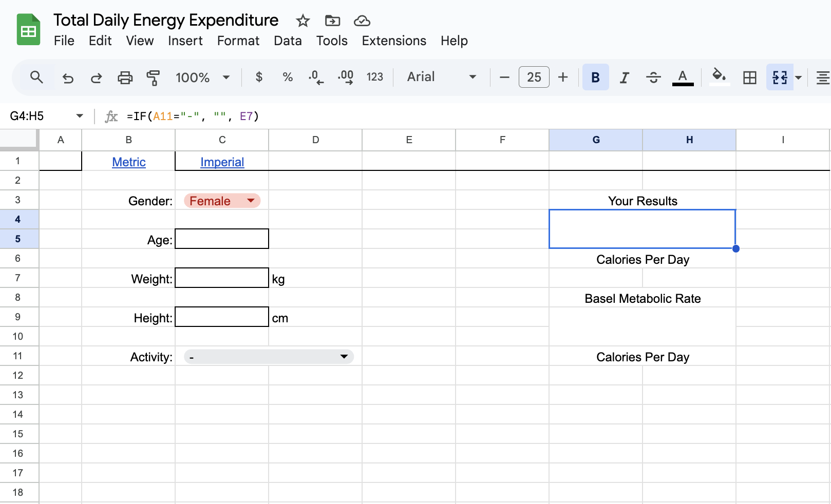Click the cm unit cell
This screenshot has height=504, width=831.
315,318
